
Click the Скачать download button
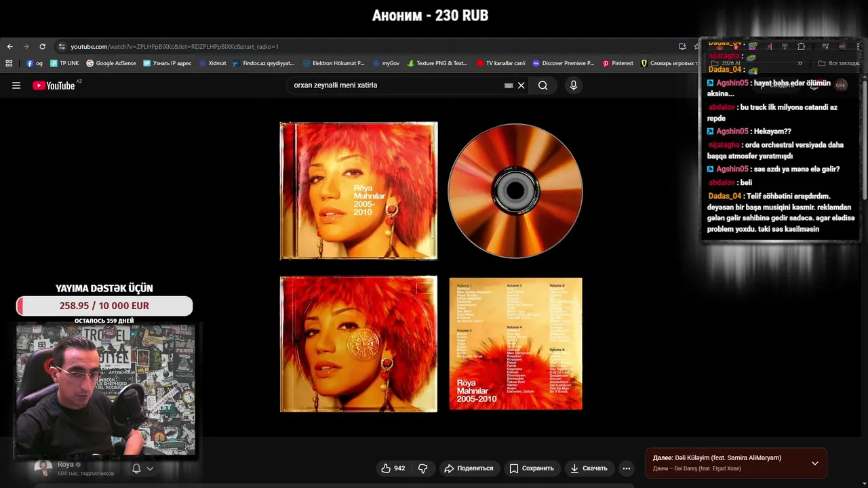(589, 468)
